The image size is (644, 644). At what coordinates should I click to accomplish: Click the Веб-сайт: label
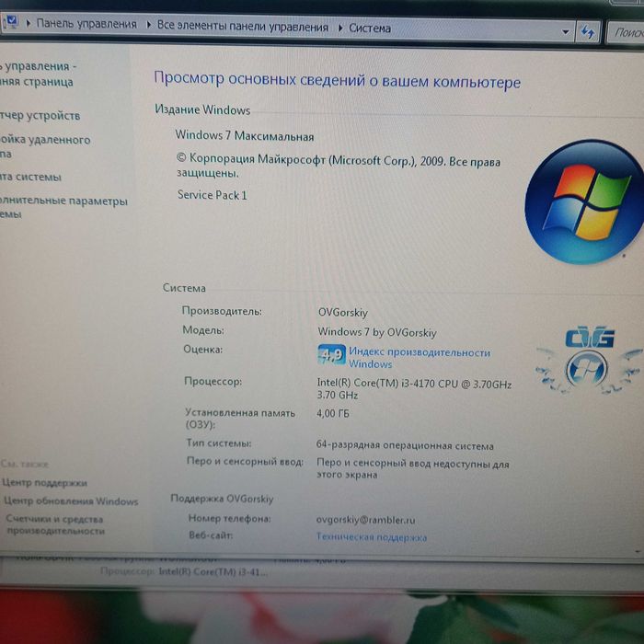pyautogui.click(x=211, y=535)
